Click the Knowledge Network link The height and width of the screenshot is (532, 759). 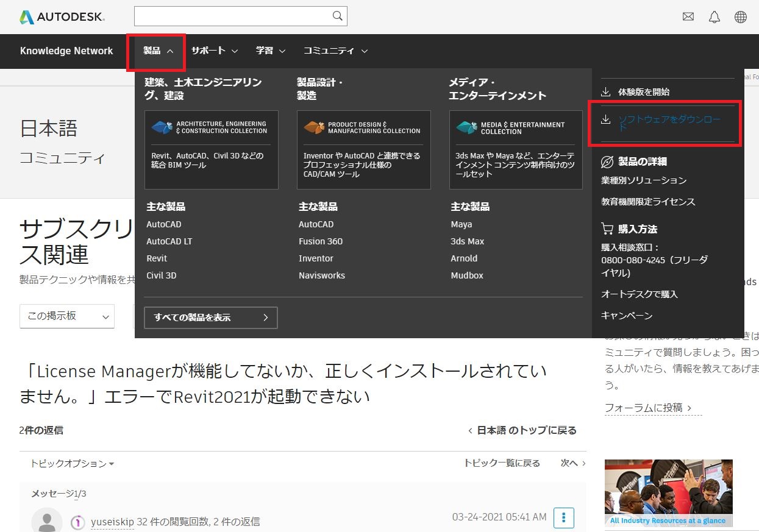click(66, 51)
